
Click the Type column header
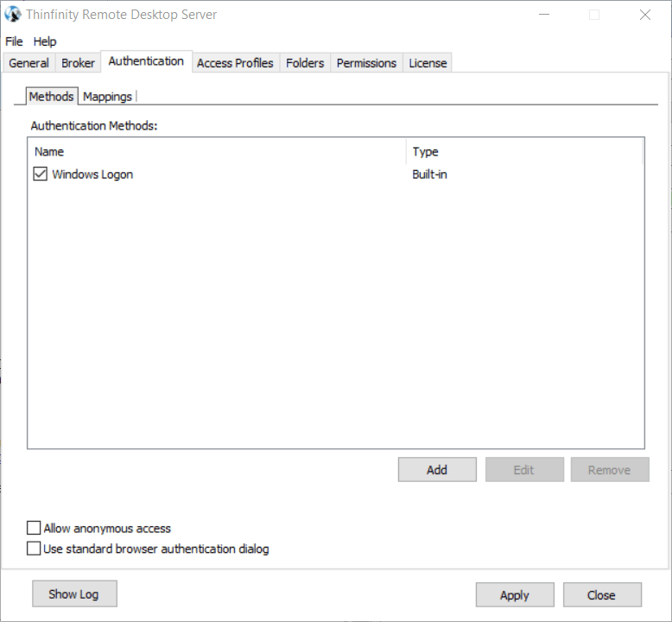tap(524, 152)
